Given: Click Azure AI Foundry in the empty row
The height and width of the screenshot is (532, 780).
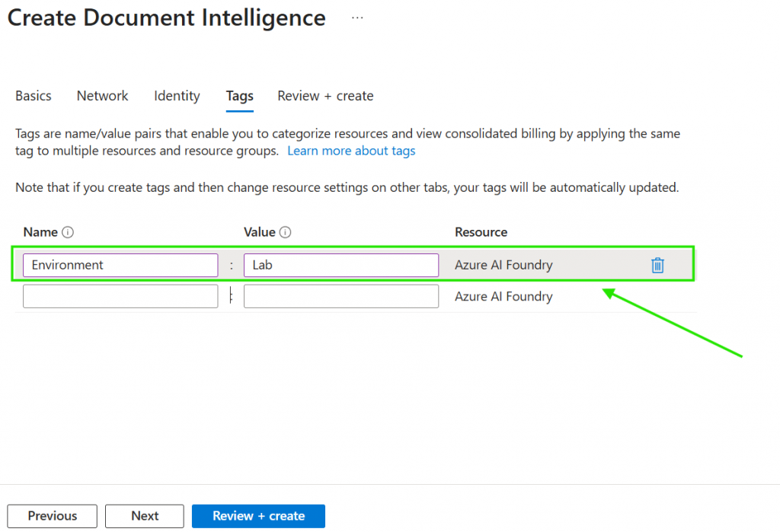Looking at the screenshot, I should point(503,297).
